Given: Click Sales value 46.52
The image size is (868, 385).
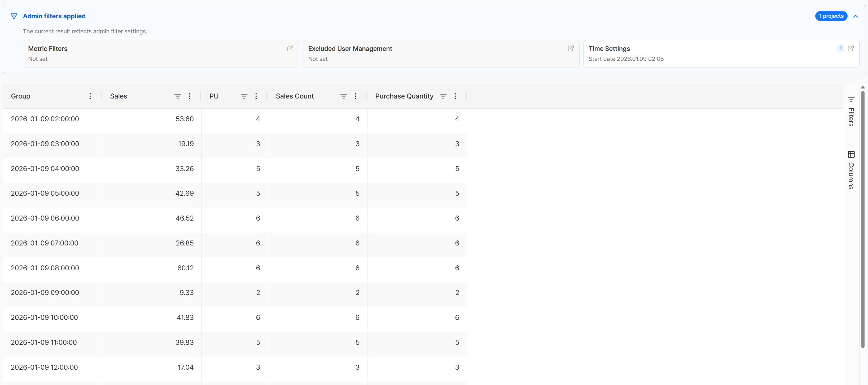Looking at the screenshot, I should pyautogui.click(x=185, y=218).
